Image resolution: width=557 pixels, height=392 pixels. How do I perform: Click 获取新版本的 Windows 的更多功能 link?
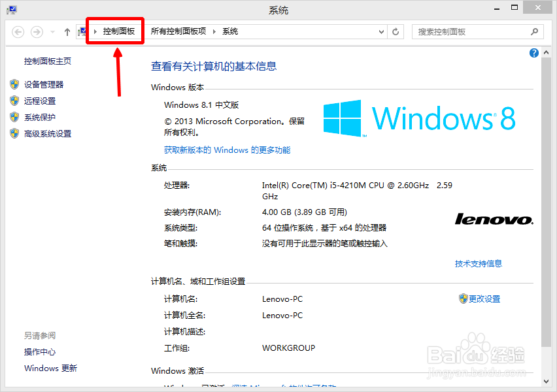pyautogui.click(x=227, y=150)
